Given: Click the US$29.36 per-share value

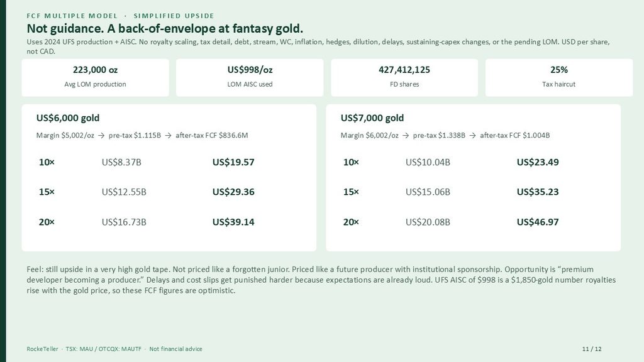Looking at the screenshot, I should [233, 192].
